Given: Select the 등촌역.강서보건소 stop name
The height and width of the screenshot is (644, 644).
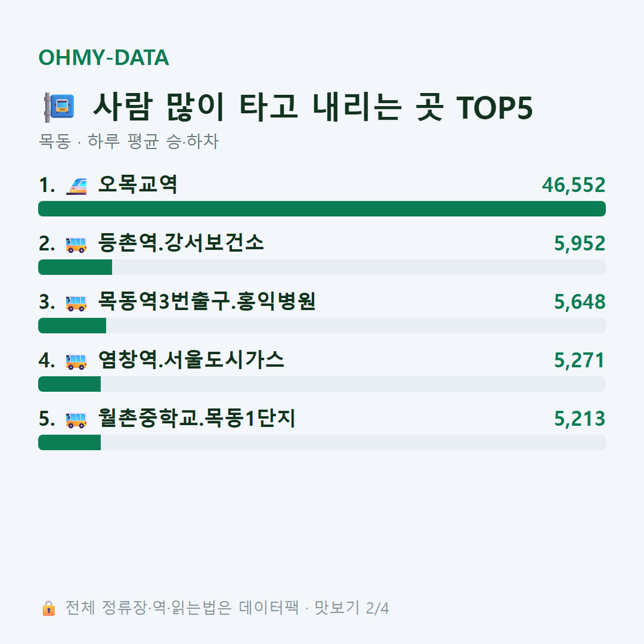Looking at the screenshot, I should [181, 243].
